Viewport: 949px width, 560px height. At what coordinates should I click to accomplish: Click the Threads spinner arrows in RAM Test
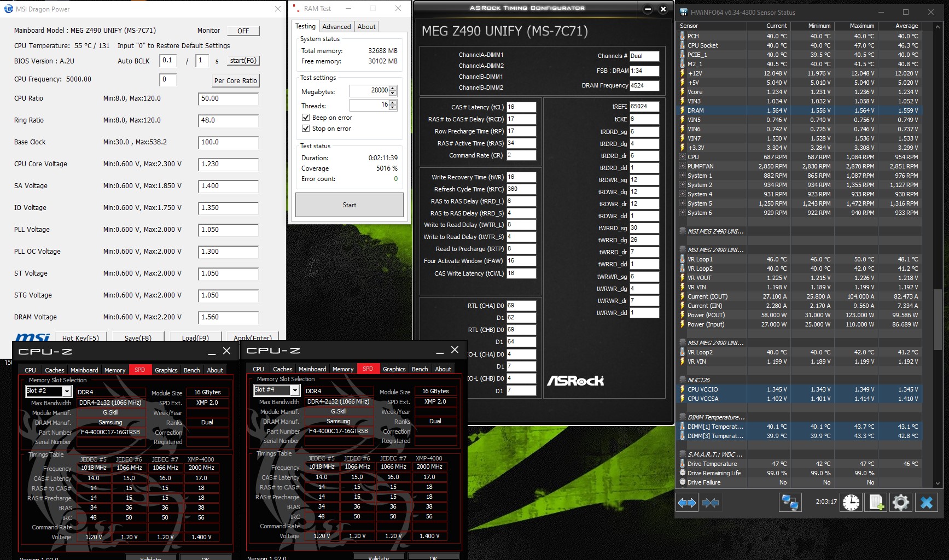(393, 105)
